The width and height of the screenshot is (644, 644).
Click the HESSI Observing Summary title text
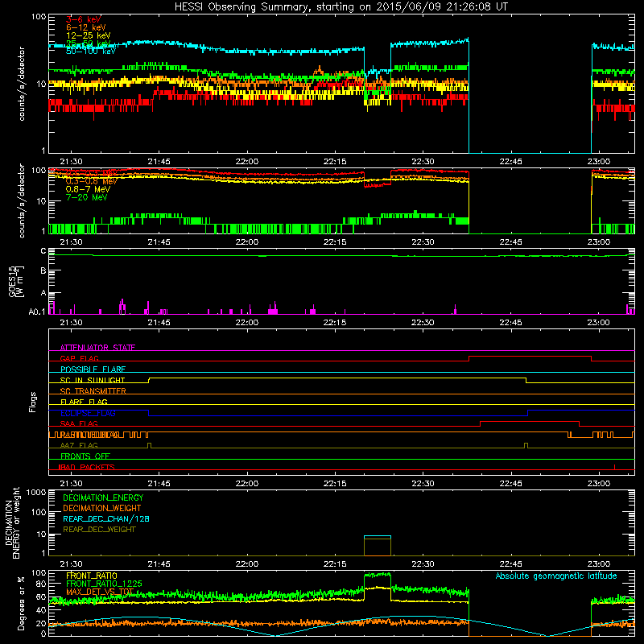point(341,7)
